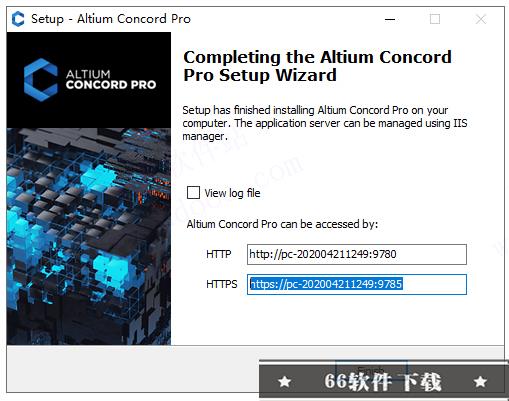Click the Finish button behind the watermark
Image resolution: width=509 pixels, height=401 pixels.
tap(371, 370)
